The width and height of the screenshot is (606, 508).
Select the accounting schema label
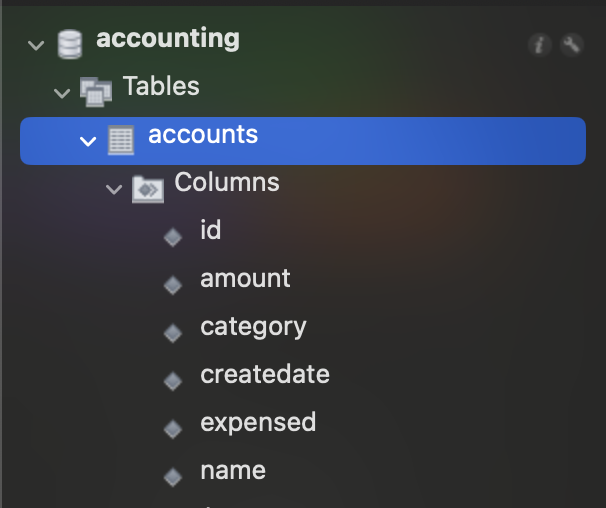[168, 40]
